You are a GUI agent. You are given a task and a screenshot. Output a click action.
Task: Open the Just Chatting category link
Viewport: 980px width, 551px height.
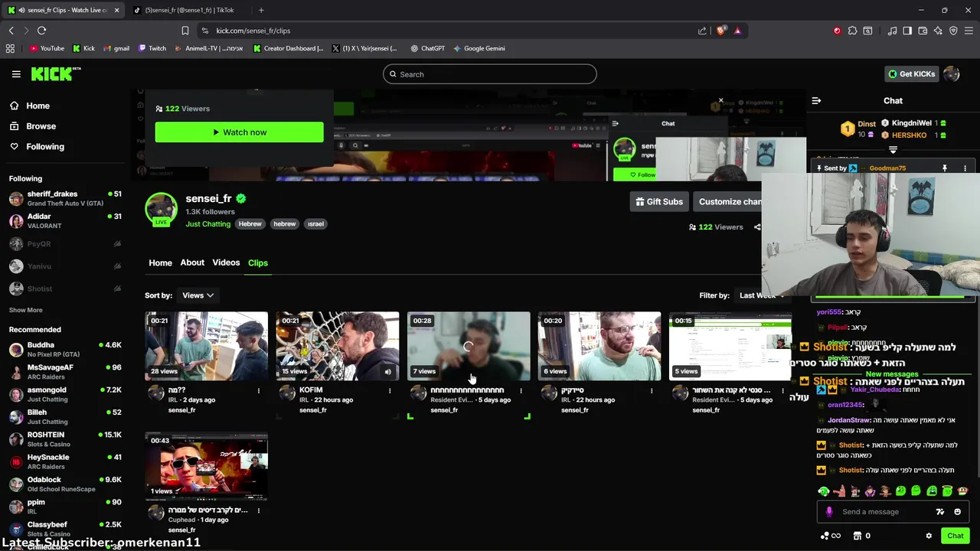pyautogui.click(x=207, y=224)
